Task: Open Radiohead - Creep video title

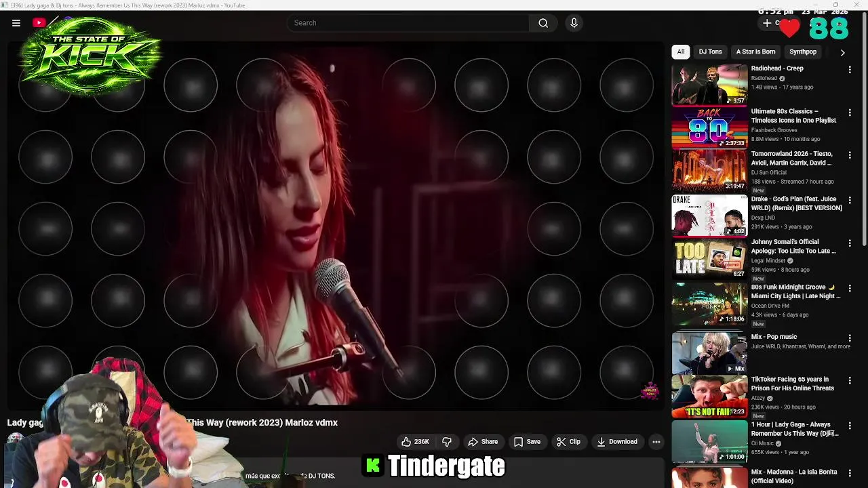Action: click(777, 68)
